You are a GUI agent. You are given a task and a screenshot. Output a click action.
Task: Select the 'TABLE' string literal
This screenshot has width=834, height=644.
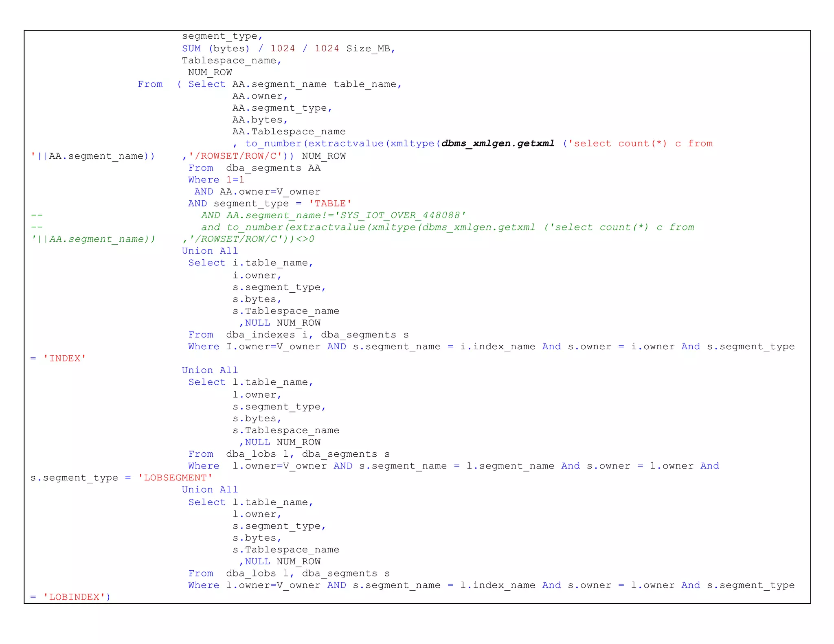pyautogui.click(x=330, y=204)
